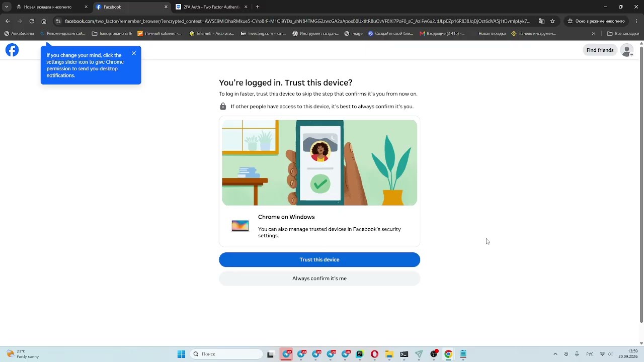
Task: Open Инструмент создан... bookmark
Action: click(x=315, y=34)
